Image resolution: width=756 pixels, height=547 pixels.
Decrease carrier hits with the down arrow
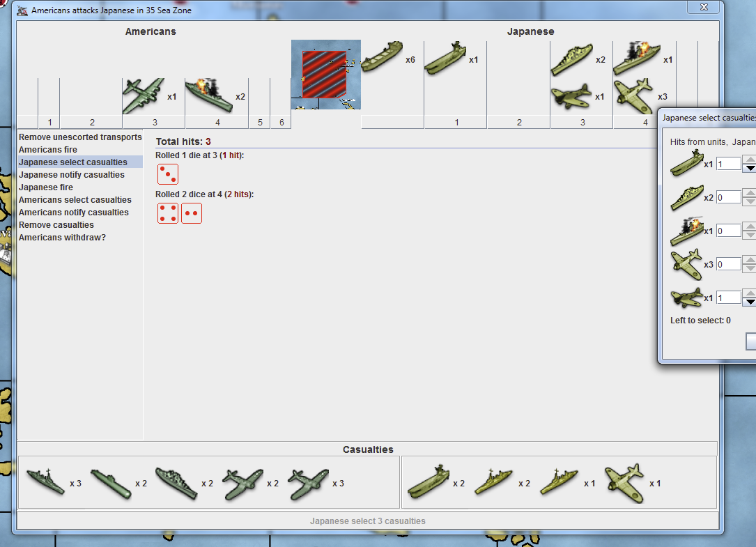pos(750,168)
